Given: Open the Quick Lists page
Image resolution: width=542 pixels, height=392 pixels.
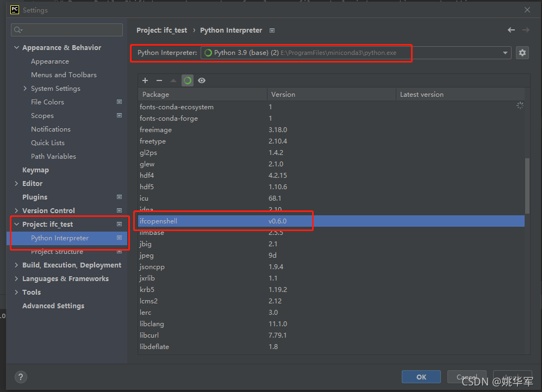Looking at the screenshot, I should (48, 143).
